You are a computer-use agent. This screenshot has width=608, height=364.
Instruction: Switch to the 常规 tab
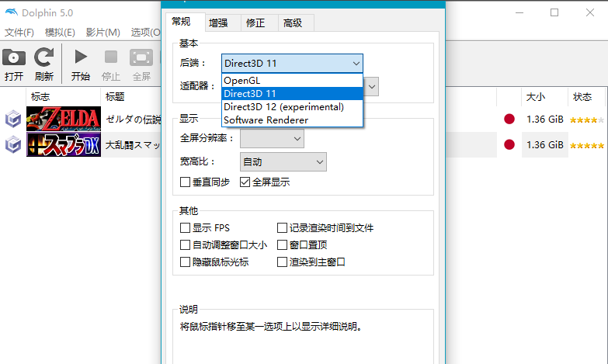185,22
